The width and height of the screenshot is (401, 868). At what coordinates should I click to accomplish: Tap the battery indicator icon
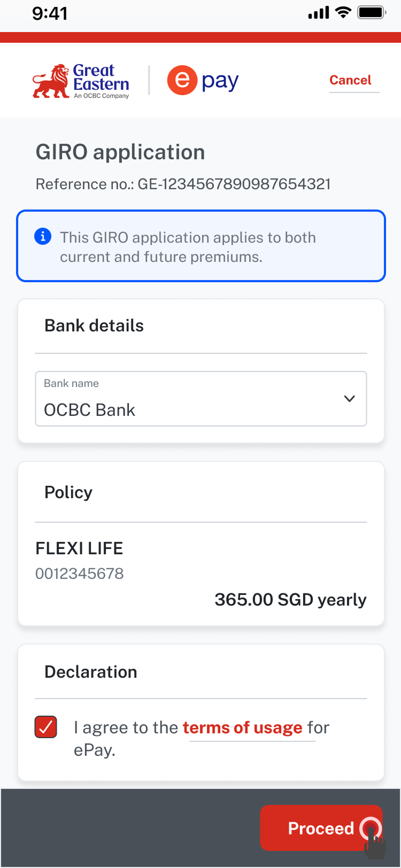(x=372, y=12)
